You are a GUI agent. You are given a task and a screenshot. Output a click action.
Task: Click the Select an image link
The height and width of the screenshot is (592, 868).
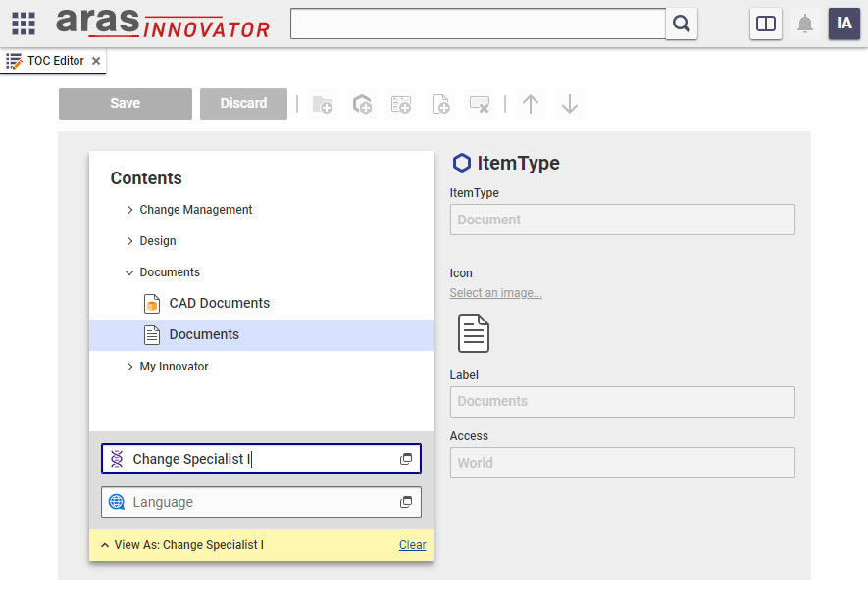click(496, 293)
